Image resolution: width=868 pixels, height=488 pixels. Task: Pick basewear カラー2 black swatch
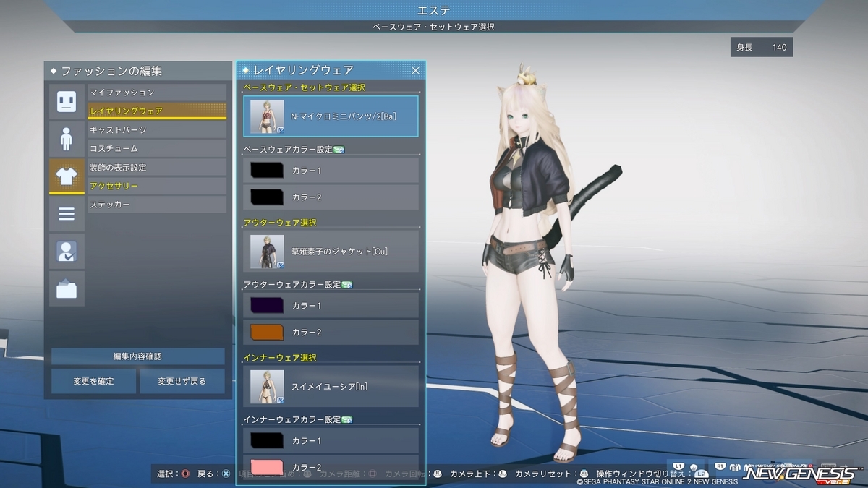coord(267,197)
